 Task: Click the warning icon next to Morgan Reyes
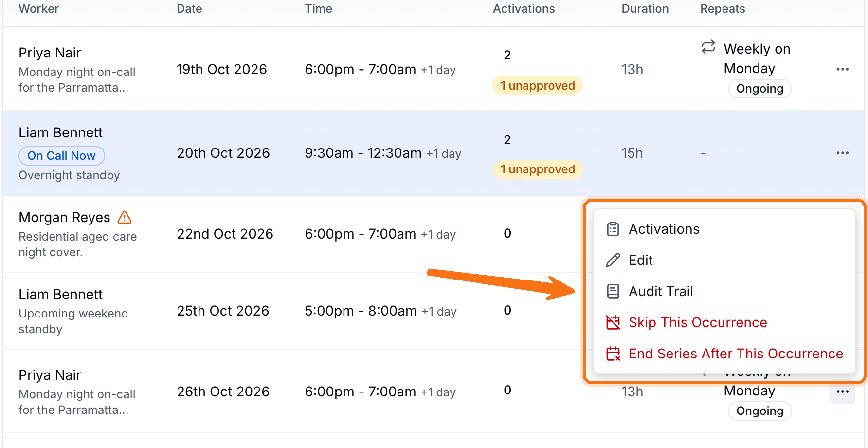point(125,217)
